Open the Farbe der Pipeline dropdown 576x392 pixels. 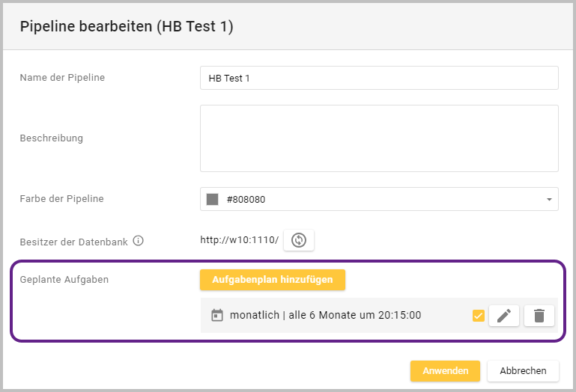378,200
